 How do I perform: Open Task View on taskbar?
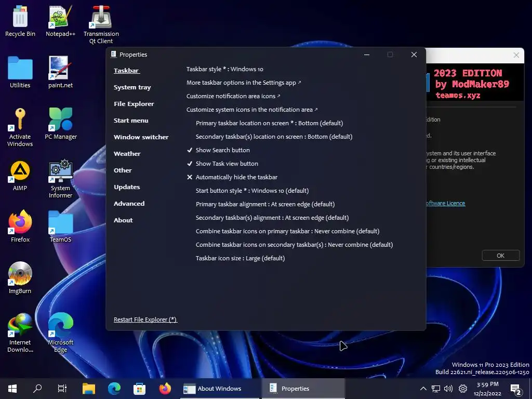pos(62,389)
